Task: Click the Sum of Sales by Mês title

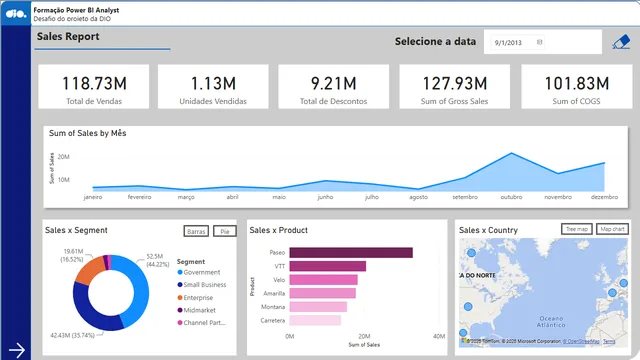Action: (x=88, y=133)
